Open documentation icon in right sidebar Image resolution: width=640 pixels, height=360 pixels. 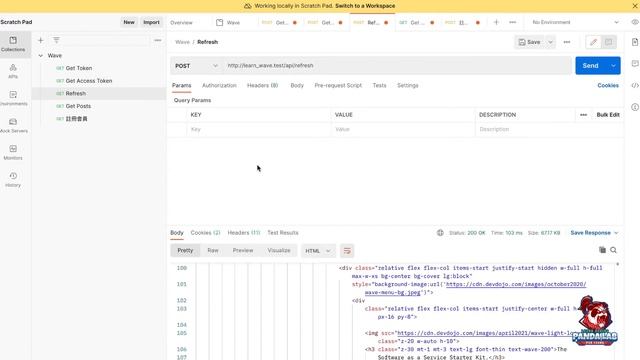point(635,42)
